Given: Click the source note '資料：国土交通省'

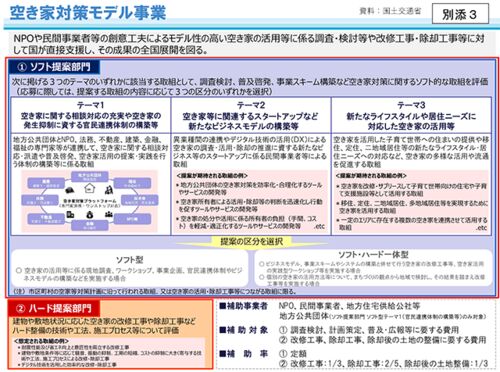Looking at the screenshot, I should click(x=390, y=11).
